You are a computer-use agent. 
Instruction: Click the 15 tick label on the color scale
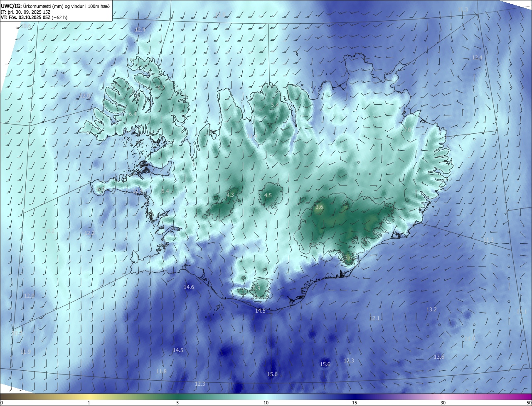pyautogui.click(x=355, y=403)
